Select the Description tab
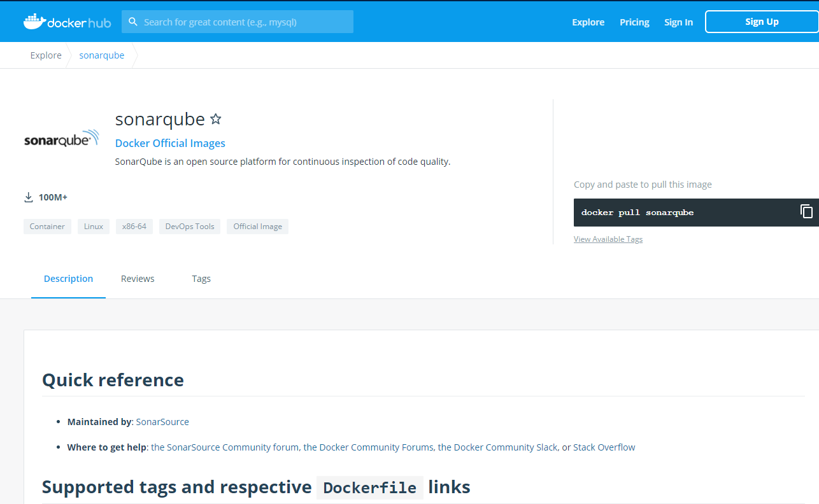The image size is (819, 504). coord(68,278)
